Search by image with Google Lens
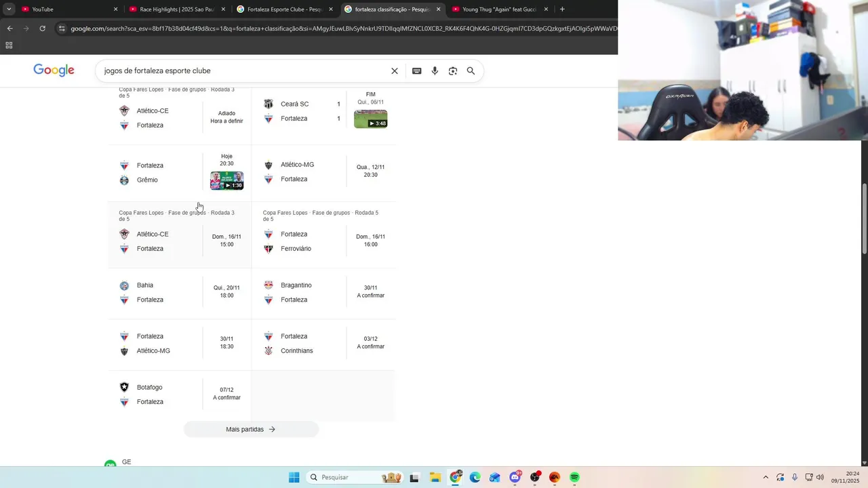The image size is (868, 488). [453, 71]
